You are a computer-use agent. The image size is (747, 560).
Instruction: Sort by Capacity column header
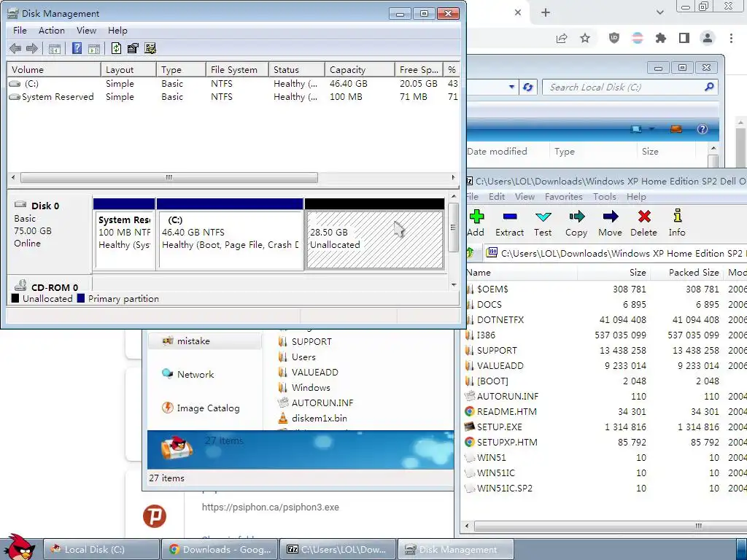[x=360, y=69]
